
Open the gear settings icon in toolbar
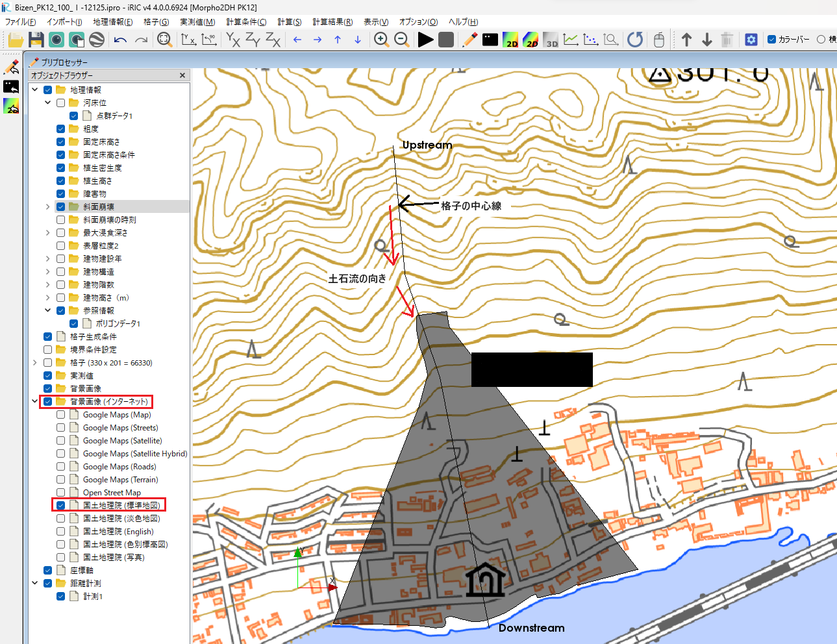(x=751, y=40)
